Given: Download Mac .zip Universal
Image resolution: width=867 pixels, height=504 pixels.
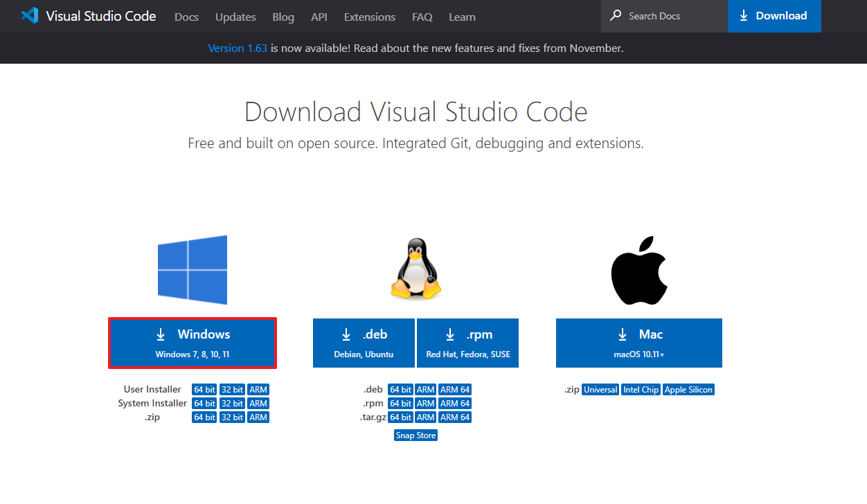Looking at the screenshot, I should (600, 390).
